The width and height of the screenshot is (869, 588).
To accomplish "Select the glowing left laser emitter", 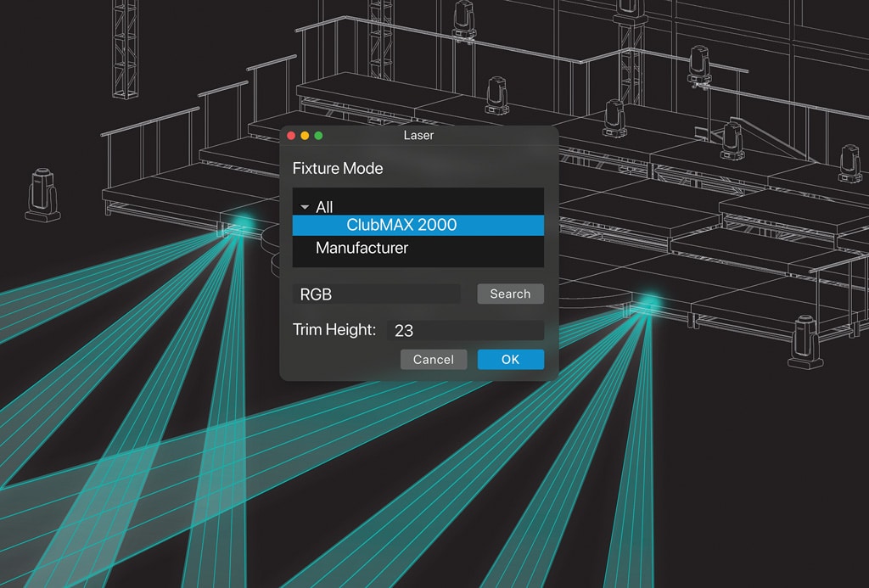I will 243,224.
